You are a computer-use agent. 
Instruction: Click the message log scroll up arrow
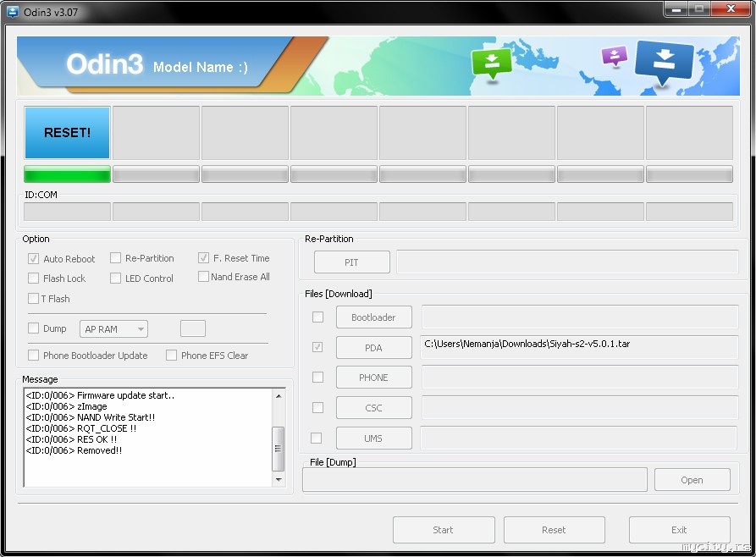(x=279, y=396)
